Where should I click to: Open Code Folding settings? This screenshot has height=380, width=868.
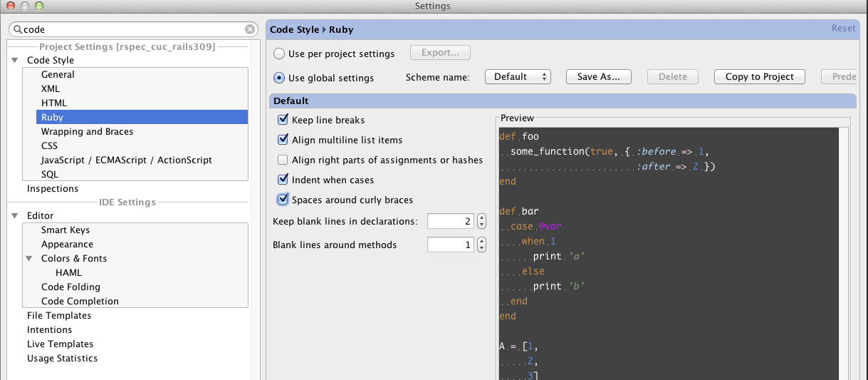(70, 287)
